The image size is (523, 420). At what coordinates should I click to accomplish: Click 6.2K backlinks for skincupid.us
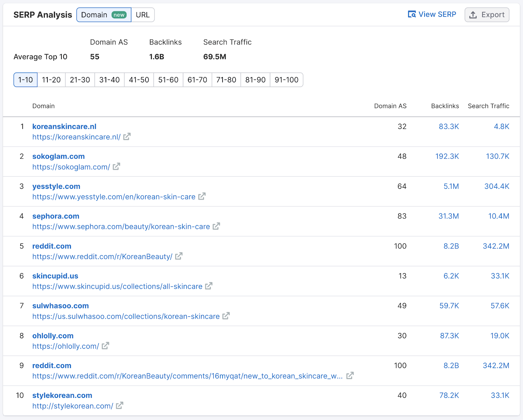451,276
